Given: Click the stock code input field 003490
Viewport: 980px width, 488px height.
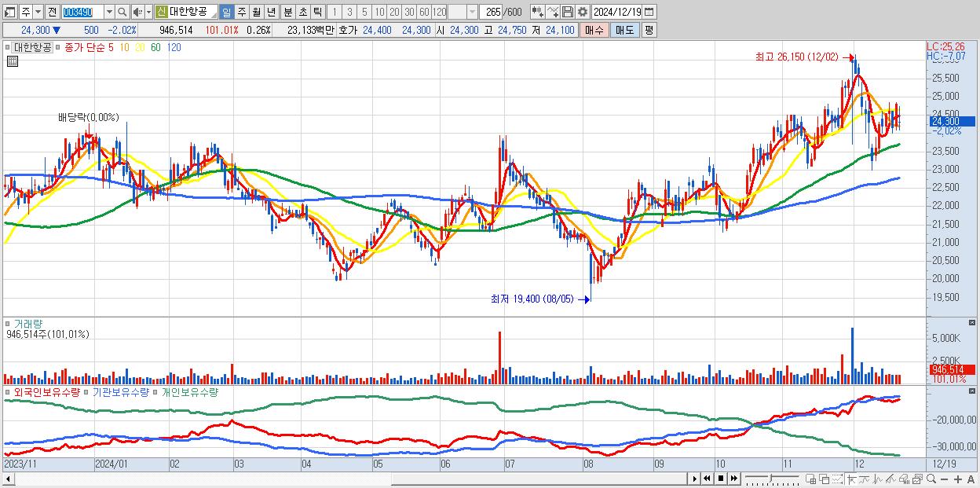Looking at the screenshot, I should click(83, 12).
